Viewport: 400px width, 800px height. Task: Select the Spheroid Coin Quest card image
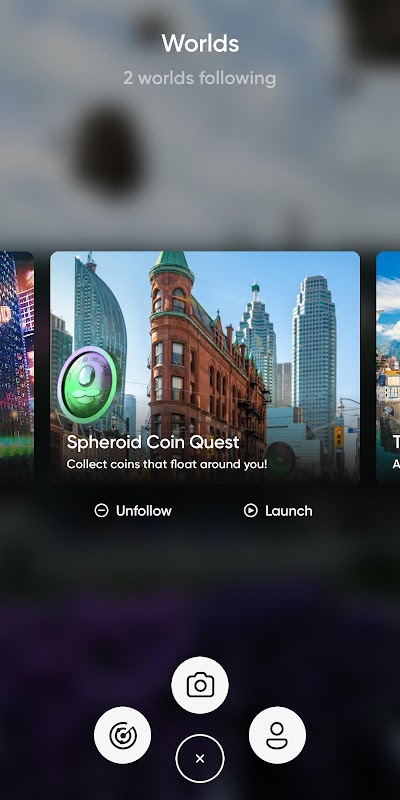pos(205,367)
